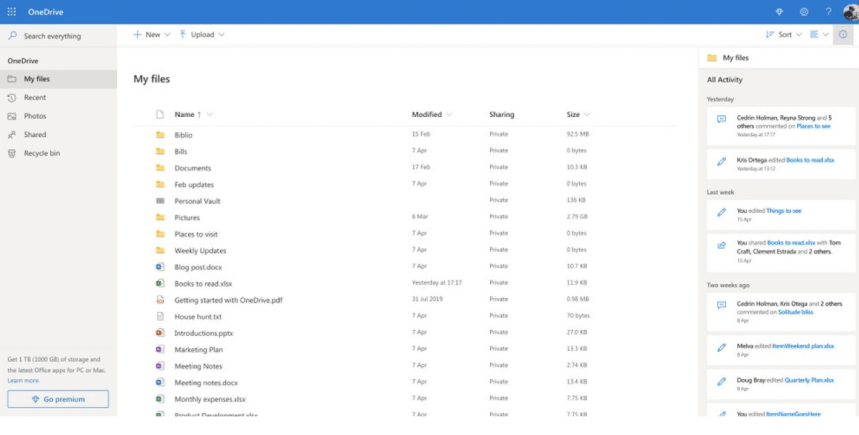Click the Meeting Notes OneNote icon
Viewport: 859px width, 435px height.
[x=160, y=365]
